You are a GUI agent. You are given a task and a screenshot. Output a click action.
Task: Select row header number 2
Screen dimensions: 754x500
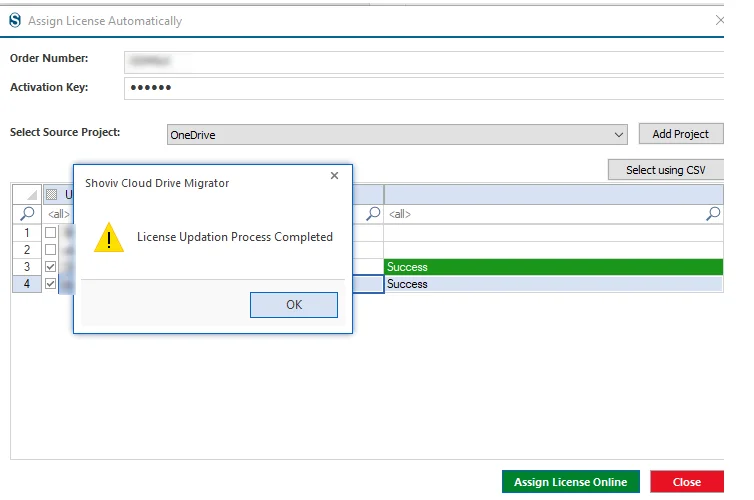[27, 250]
